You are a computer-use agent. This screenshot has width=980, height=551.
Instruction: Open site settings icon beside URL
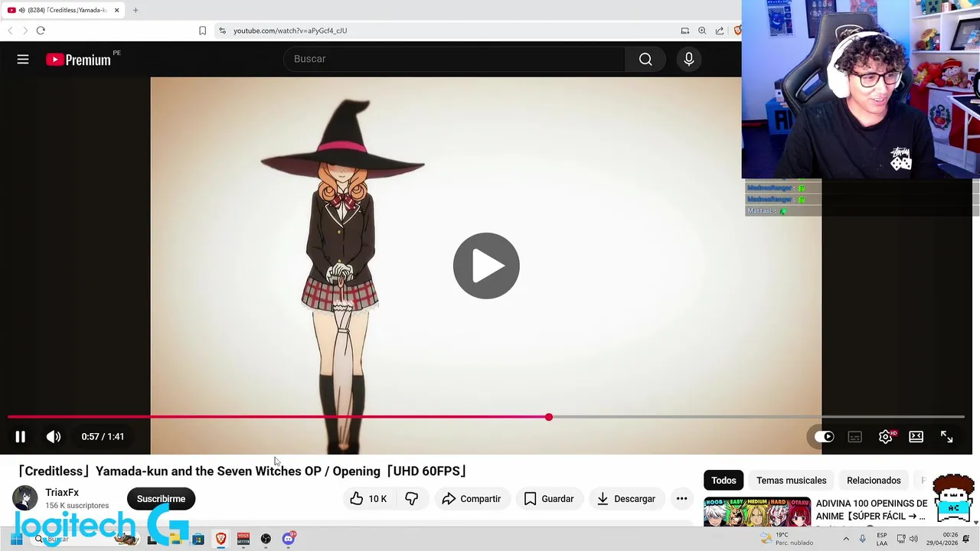222,31
